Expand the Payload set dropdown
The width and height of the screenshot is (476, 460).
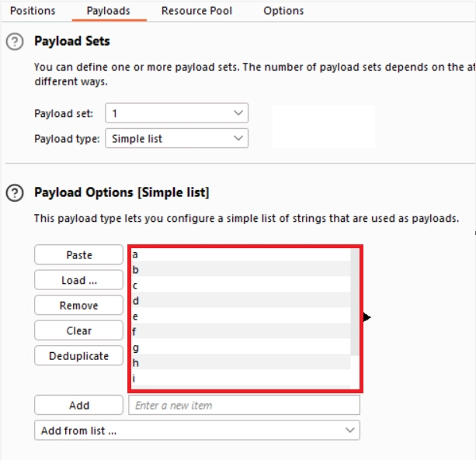coord(176,113)
